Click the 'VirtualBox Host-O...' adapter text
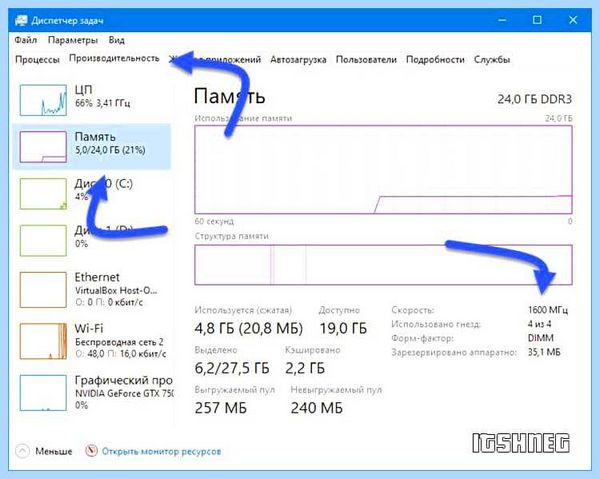The width and height of the screenshot is (600, 479). (116, 290)
